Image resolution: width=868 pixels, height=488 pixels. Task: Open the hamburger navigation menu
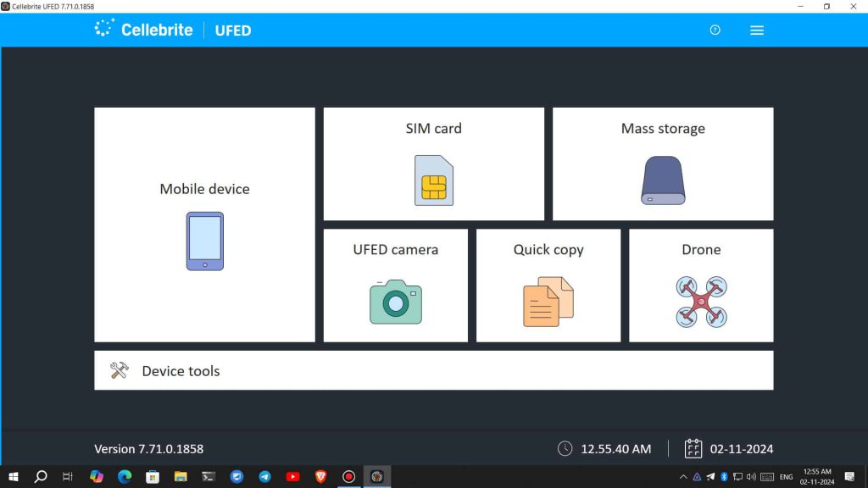(x=756, y=30)
